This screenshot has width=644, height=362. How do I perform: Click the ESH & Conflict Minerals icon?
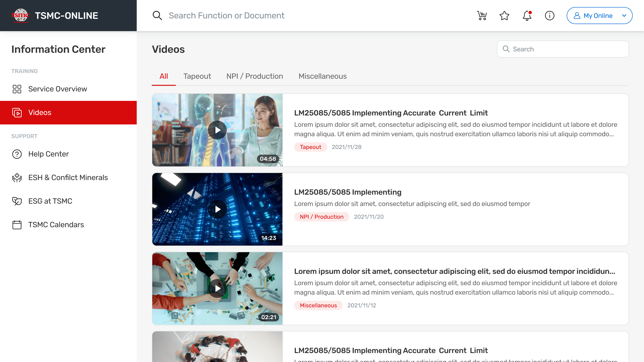(17, 178)
